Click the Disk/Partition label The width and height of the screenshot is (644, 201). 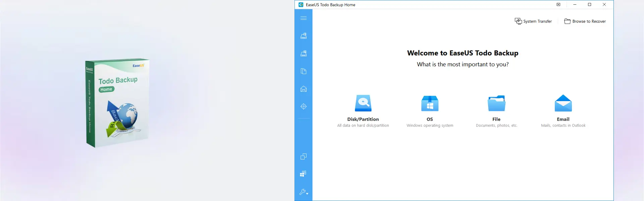pyautogui.click(x=363, y=119)
